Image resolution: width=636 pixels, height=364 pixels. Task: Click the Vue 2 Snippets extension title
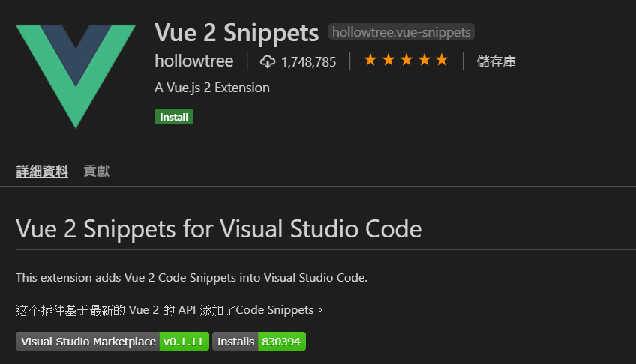coord(237,33)
